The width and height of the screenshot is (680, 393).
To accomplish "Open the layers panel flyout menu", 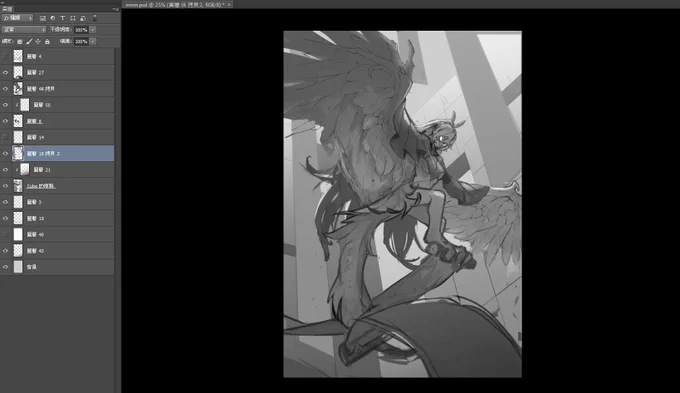I will pyautogui.click(x=115, y=9).
